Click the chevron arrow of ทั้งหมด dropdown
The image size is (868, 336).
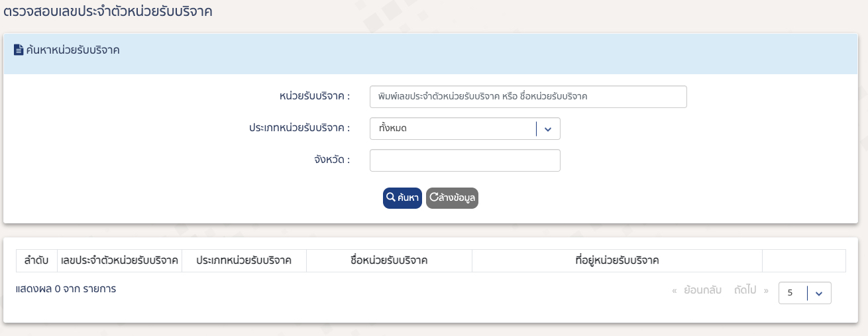pyautogui.click(x=548, y=129)
